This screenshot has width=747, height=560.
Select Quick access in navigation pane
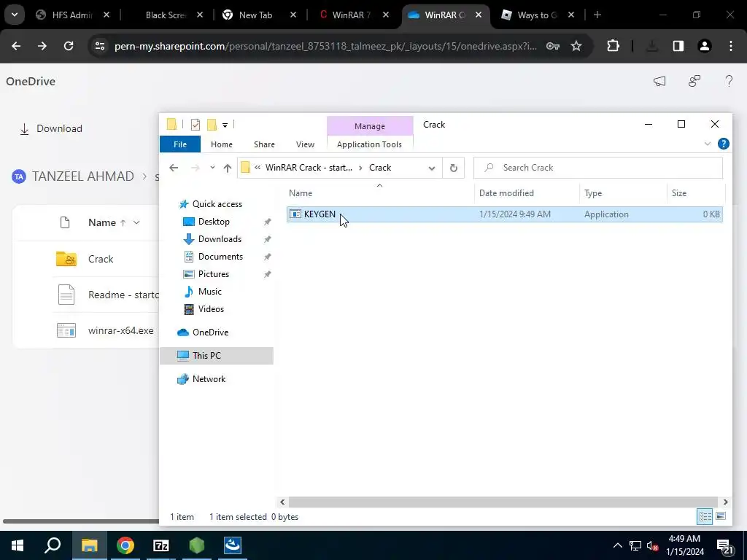pos(217,204)
